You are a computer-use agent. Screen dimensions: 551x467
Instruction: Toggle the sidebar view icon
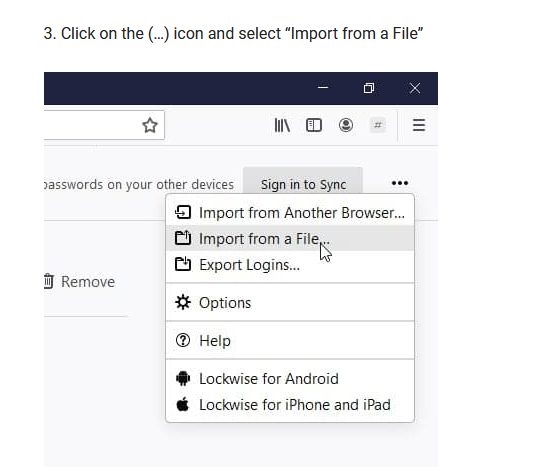coord(314,125)
